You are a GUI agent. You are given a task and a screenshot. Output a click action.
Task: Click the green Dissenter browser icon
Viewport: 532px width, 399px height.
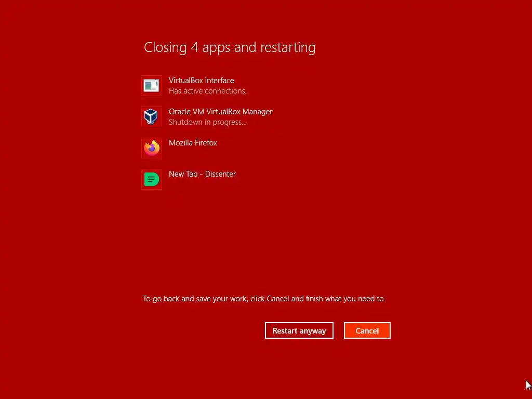click(x=151, y=179)
